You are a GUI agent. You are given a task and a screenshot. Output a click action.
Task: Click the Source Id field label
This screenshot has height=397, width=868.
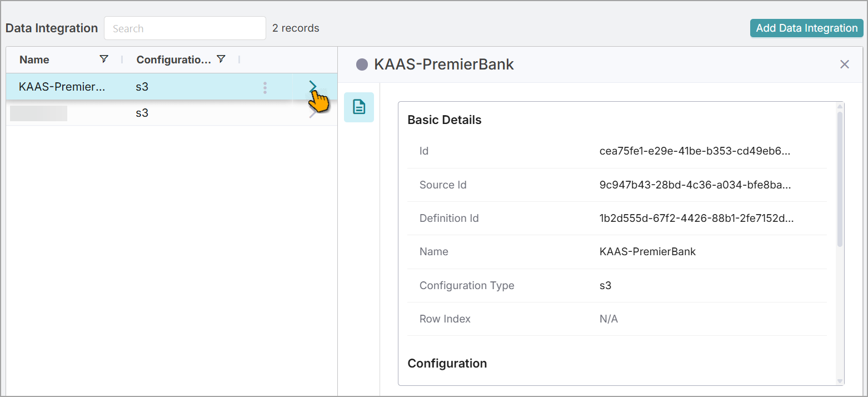point(443,185)
